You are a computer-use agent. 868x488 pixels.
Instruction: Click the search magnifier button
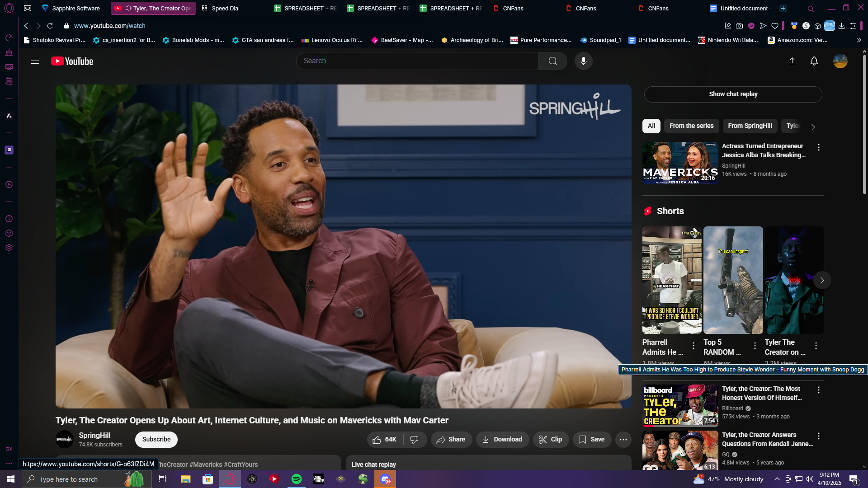pyautogui.click(x=552, y=61)
